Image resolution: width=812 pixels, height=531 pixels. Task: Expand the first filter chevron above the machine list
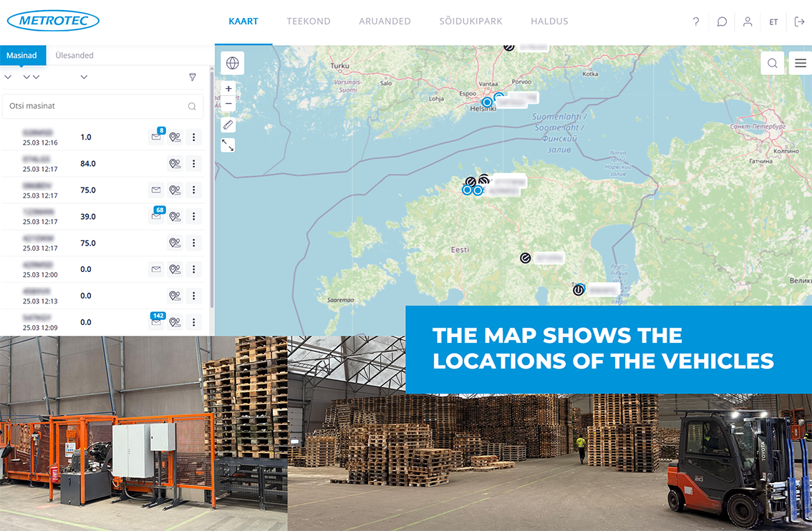pyautogui.click(x=9, y=77)
